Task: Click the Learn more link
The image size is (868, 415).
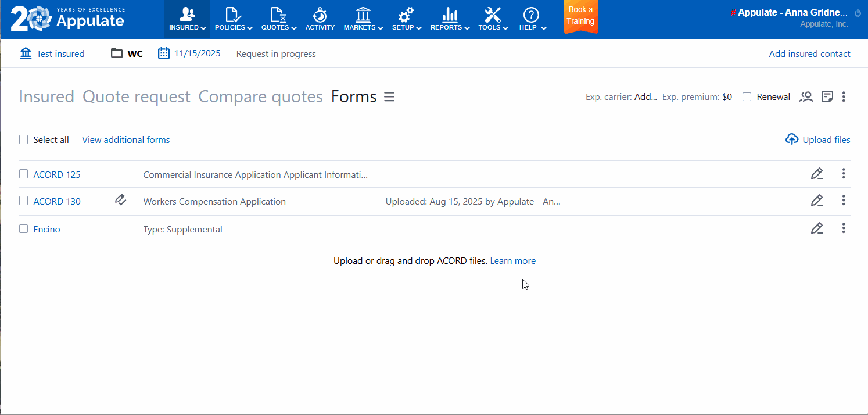Action: click(513, 260)
